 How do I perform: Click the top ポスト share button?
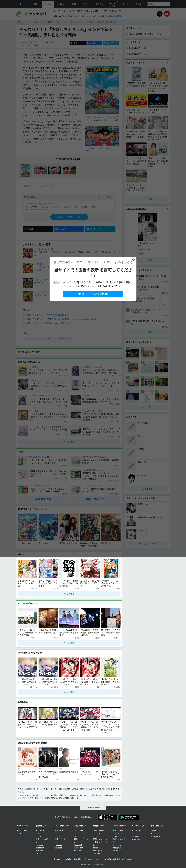(77, 43)
